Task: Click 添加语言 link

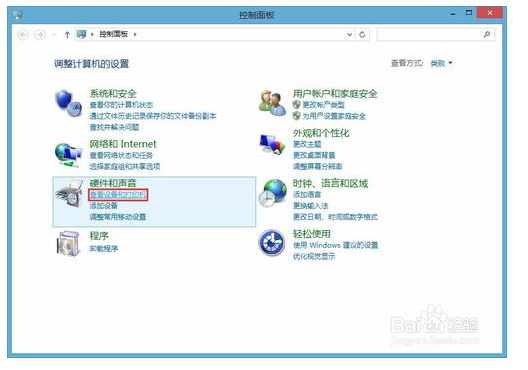Action: pos(307,195)
